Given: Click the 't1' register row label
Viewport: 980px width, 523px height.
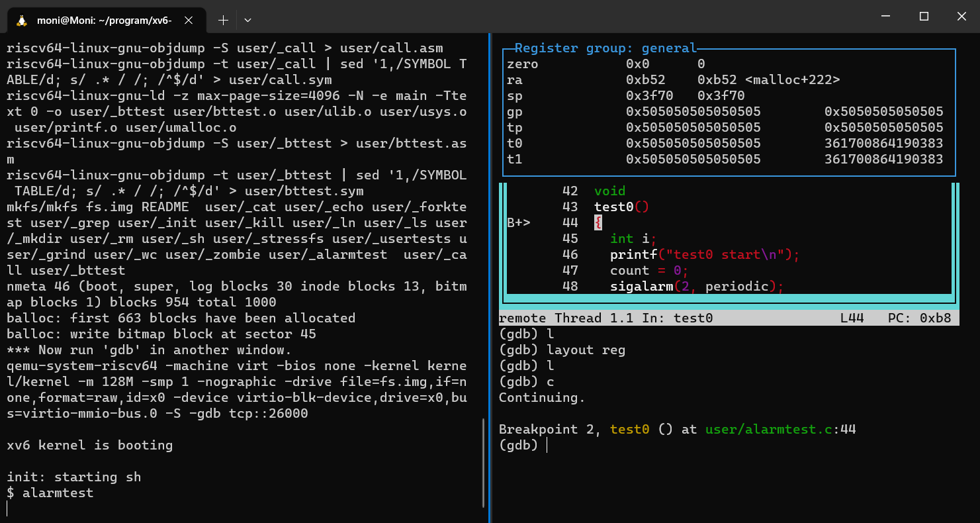Looking at the screenshot, I should 515,160.
